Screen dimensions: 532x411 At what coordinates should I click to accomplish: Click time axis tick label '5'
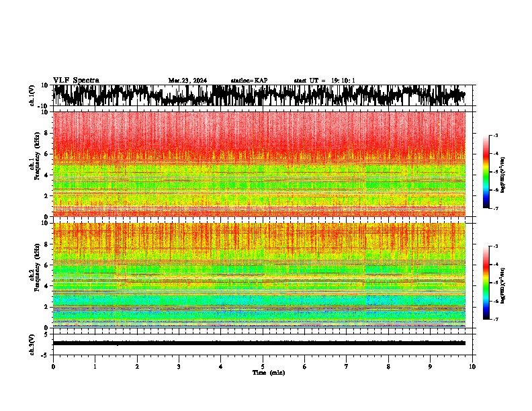click(x=263, y=367)
